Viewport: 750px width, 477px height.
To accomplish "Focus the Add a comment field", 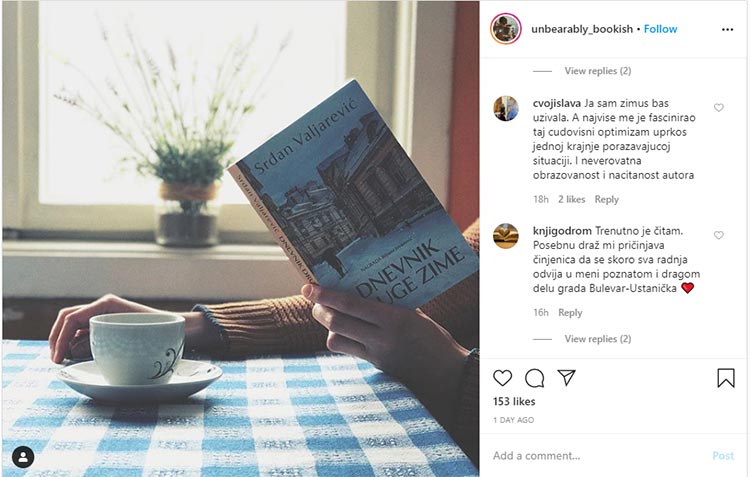I will click(x=598, y=455).
